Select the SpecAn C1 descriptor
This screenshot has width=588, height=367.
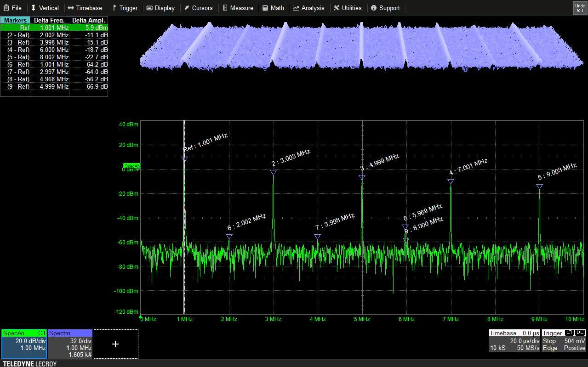pos(24,344)
